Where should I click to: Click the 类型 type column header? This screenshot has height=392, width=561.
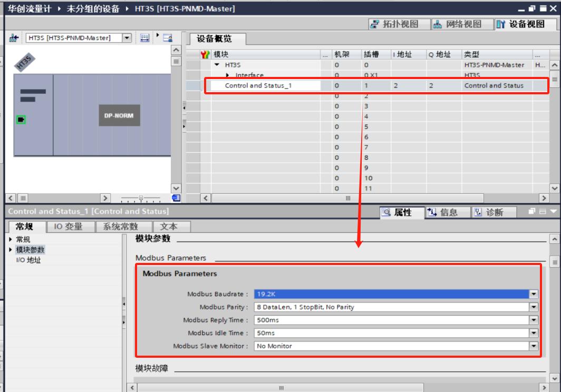pyautogui.click(x=497, y=54)
